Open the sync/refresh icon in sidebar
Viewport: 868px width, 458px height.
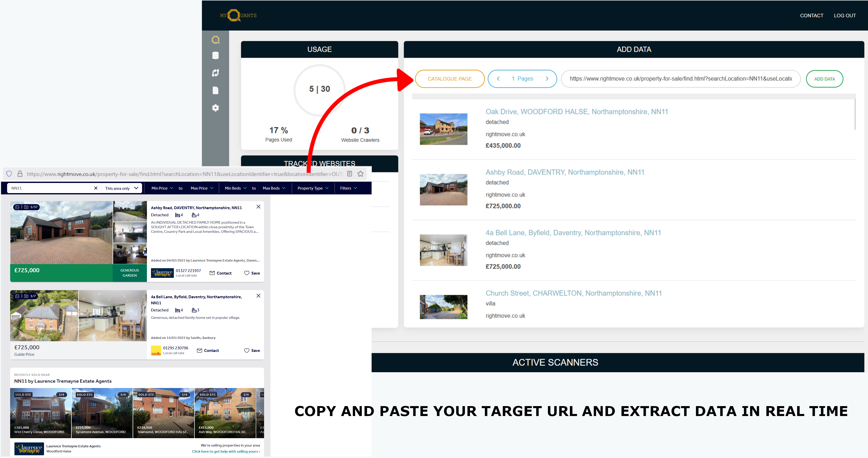(215, 73)
